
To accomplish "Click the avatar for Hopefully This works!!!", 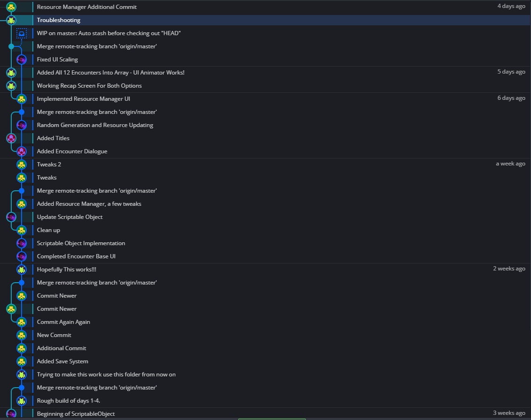I will pyautogui.click(x=22, y=270).
